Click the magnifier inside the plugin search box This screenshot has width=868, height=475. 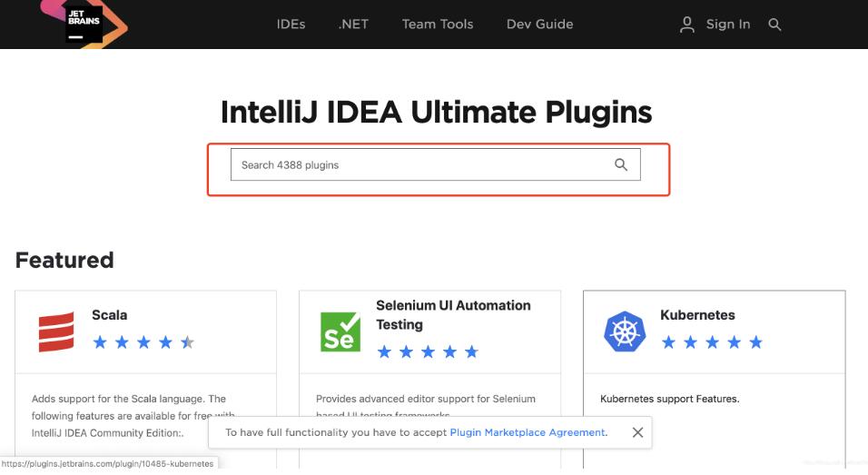pos(621,164)
